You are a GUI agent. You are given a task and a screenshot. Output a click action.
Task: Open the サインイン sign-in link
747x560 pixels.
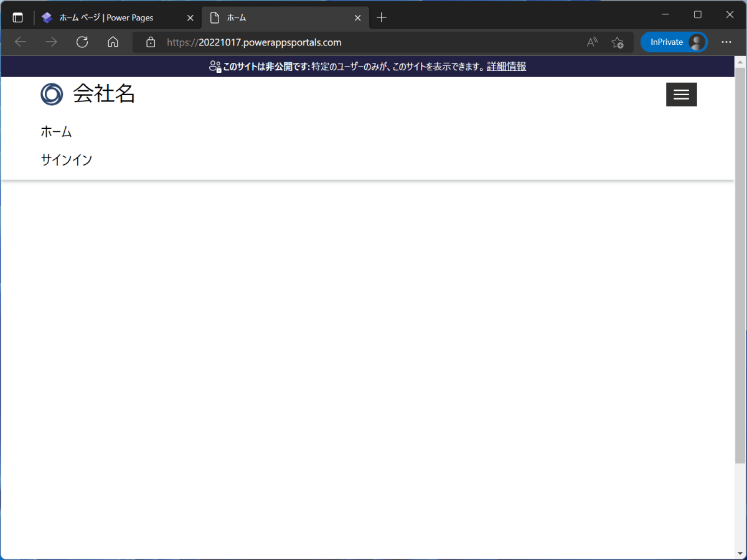coord(67,160)
